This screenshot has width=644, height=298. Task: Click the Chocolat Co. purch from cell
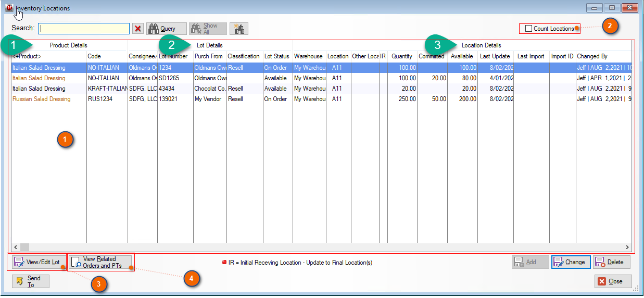(210, 89)
